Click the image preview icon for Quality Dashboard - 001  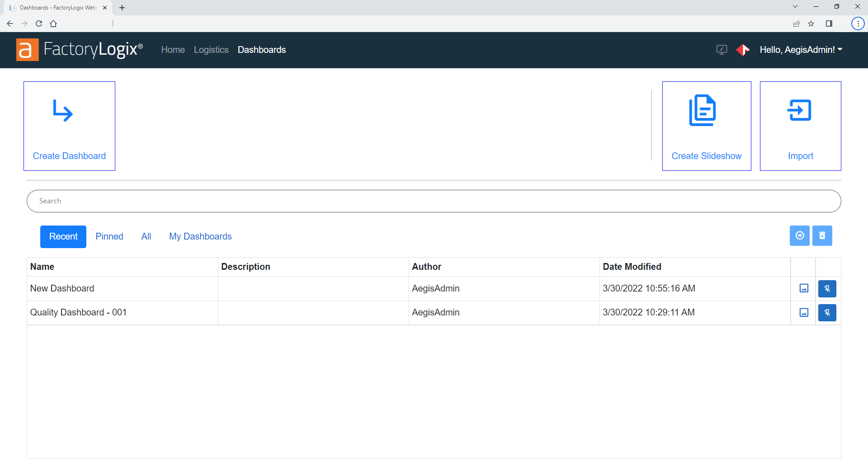[803, 312]
